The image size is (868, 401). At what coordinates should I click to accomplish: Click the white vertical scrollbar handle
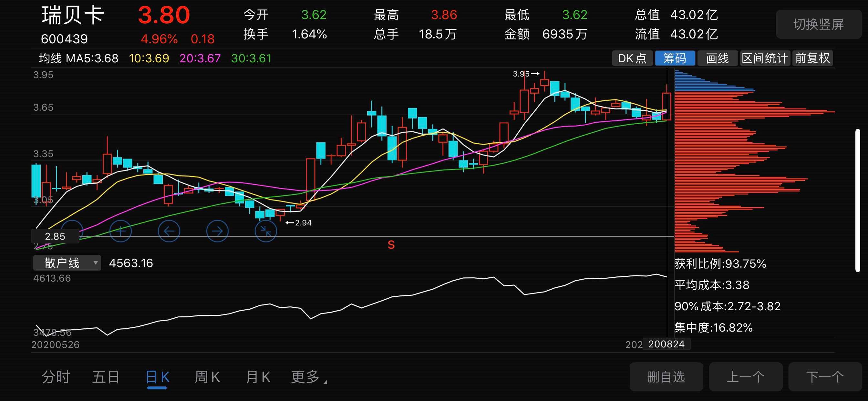pos(858,200)
